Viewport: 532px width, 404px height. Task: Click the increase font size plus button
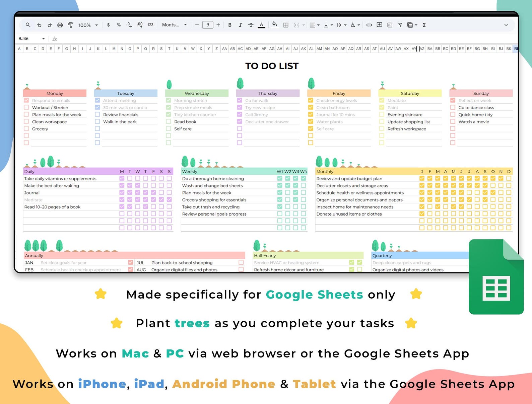coord(218,25)
